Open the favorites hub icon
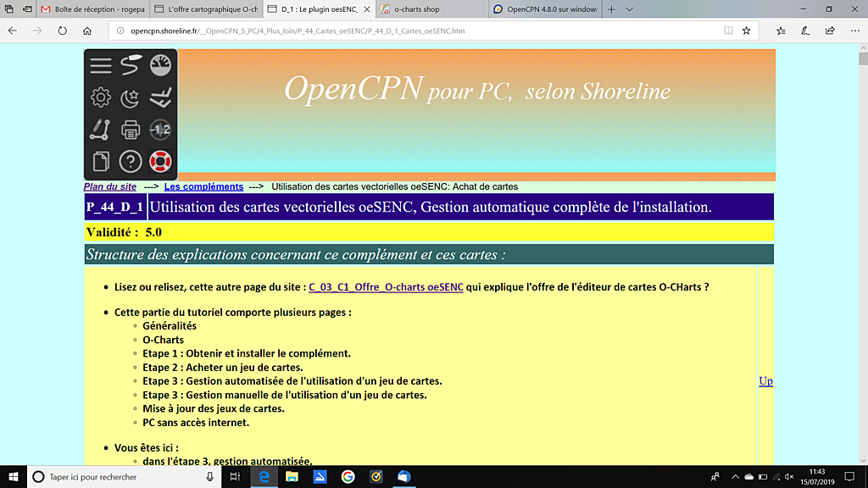This screenshot has height=488, width=868. coord(781,31)
